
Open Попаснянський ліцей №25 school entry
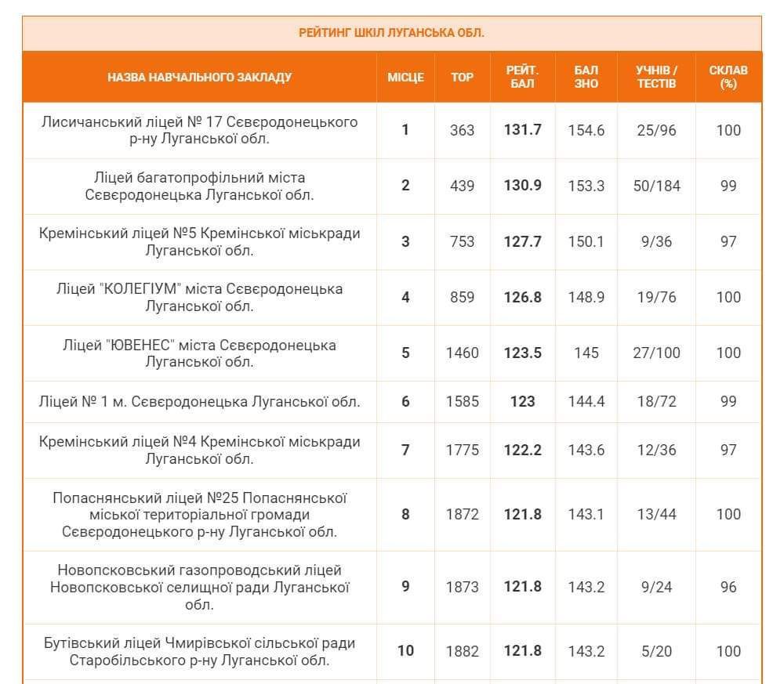[199, 514]
